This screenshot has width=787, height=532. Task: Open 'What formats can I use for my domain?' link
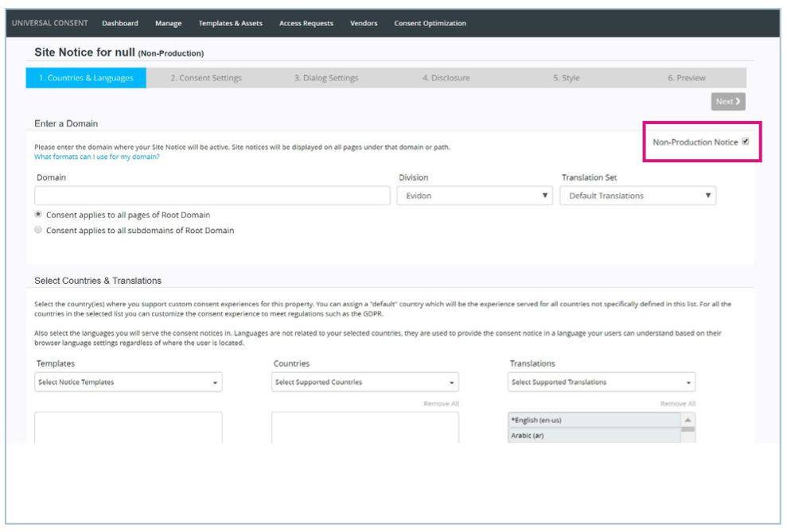coord(97,157)
